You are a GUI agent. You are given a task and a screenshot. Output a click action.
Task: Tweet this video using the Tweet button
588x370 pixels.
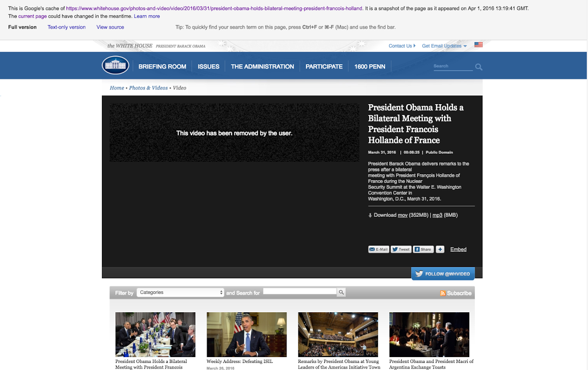pyautogui.click(x=401, y=249)
